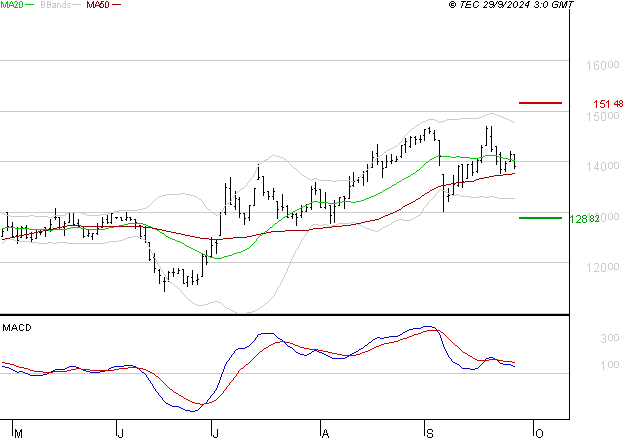Click the MA50 legend label
Image resolution: width=627 pixels, height=440 pixels.
click(98, 5)
